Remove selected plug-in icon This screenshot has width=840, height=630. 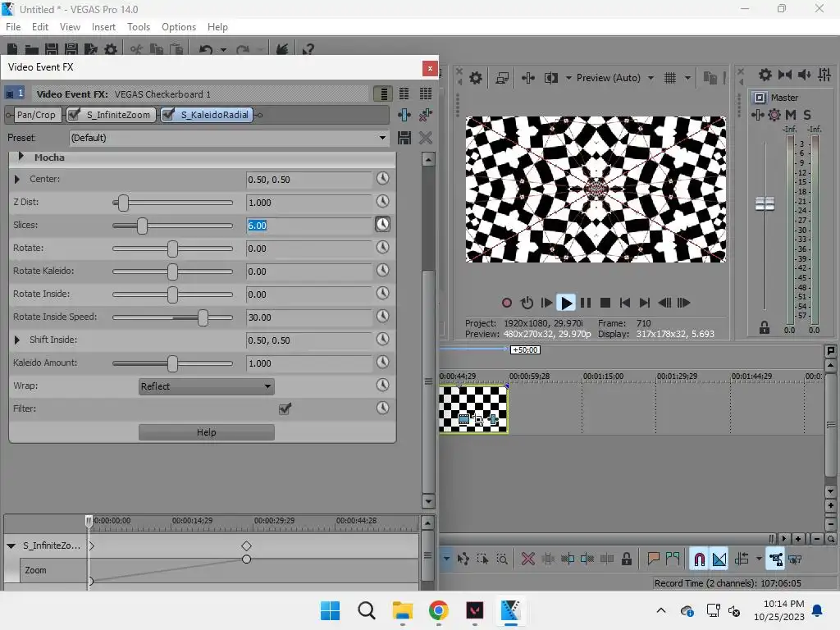tap(426, 115)
